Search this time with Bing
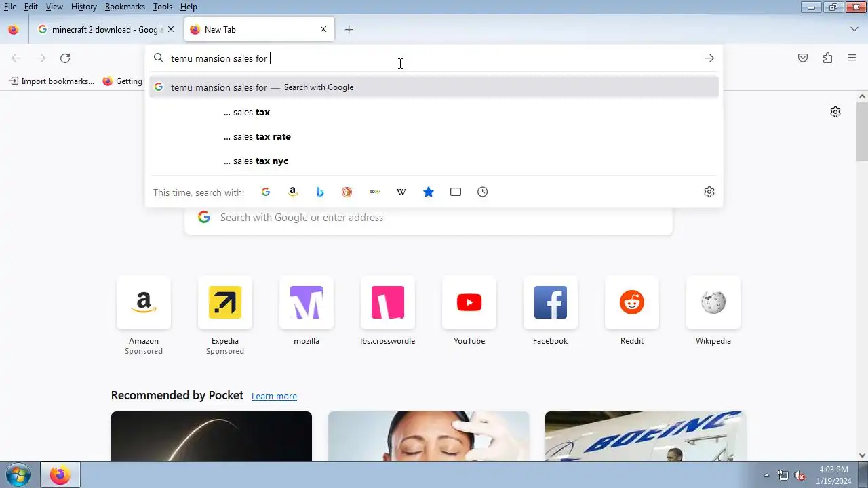 click(x=320, y=192)
